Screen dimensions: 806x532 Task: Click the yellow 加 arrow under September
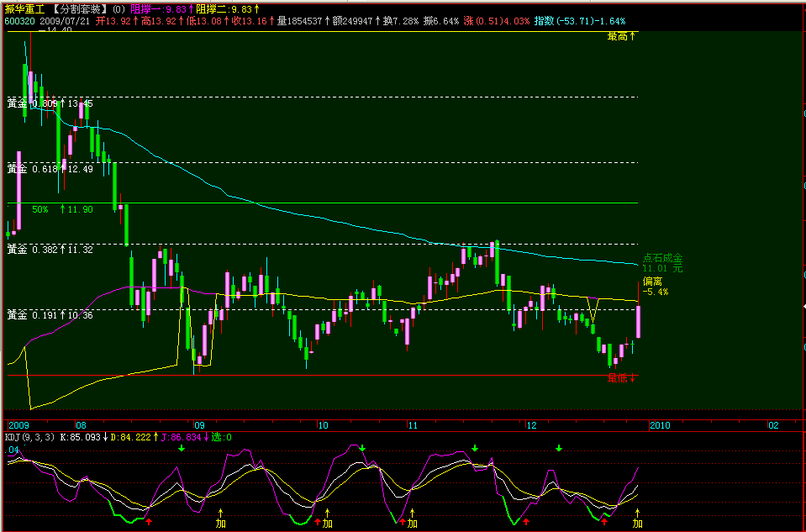point(221,519)
